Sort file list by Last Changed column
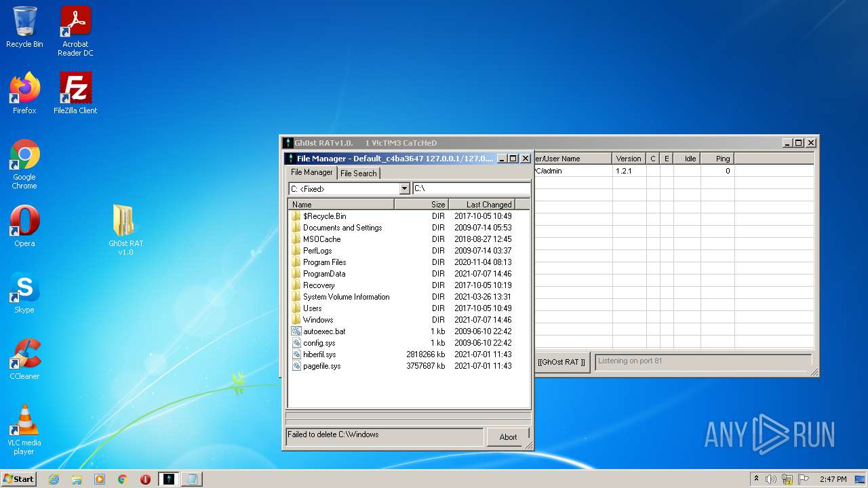Viewport: 868px width, 488px height. [x=481, y=205]
